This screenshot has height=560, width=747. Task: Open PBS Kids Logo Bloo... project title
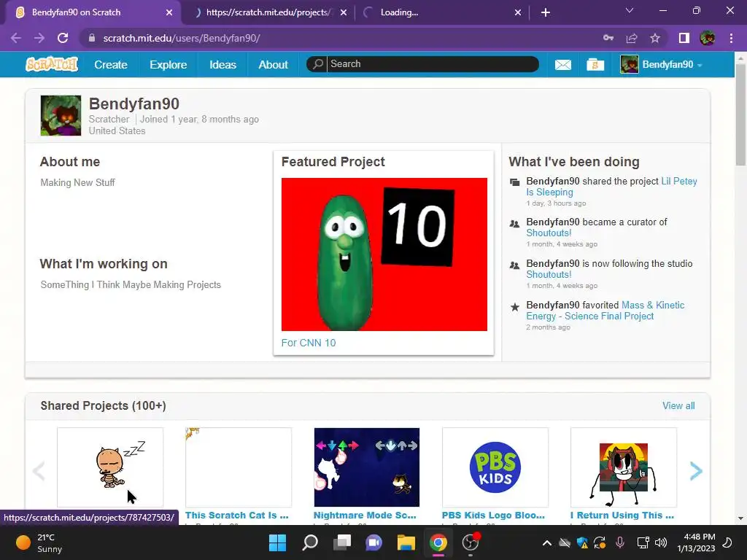493,516
